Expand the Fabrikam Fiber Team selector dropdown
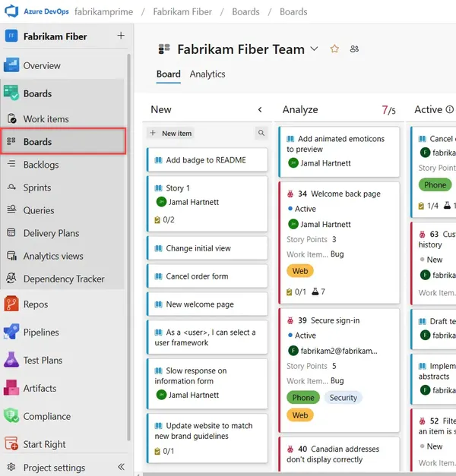Image resolution: width=456 pixels, height=476 pixels. pyautogui.click(x=314, y=49)
